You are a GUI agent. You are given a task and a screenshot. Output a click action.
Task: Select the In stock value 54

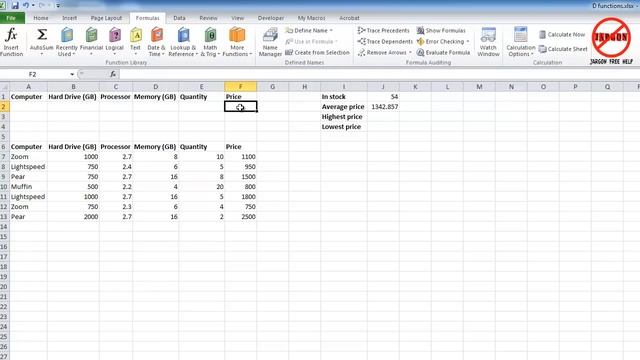(x=383, y=97)
